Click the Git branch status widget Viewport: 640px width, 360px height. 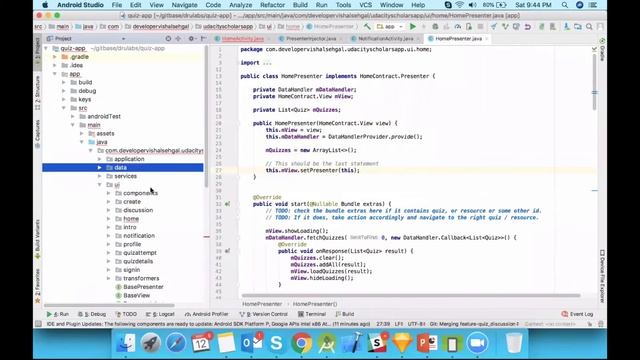pos(474,324)
